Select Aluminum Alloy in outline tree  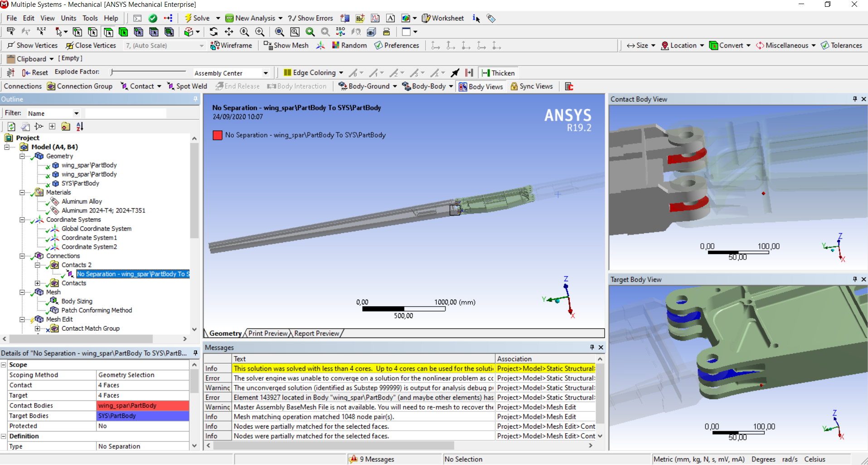(82, 201)
